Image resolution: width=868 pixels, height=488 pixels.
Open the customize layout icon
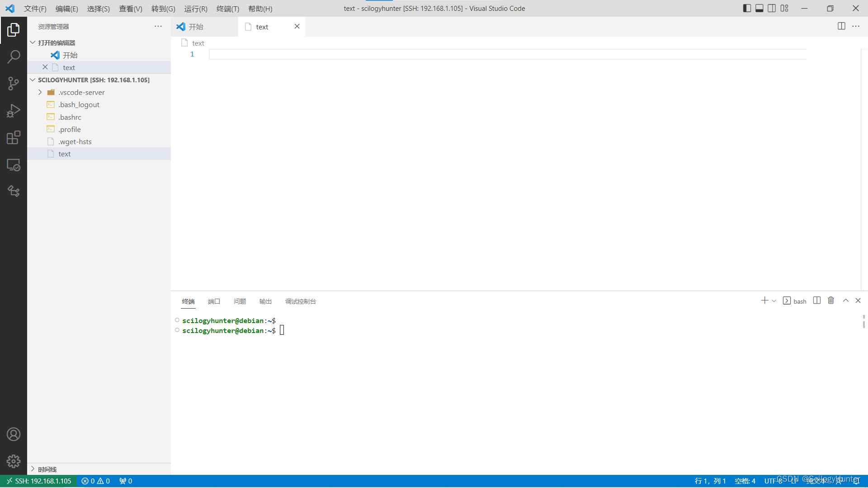tap(784, 8)
